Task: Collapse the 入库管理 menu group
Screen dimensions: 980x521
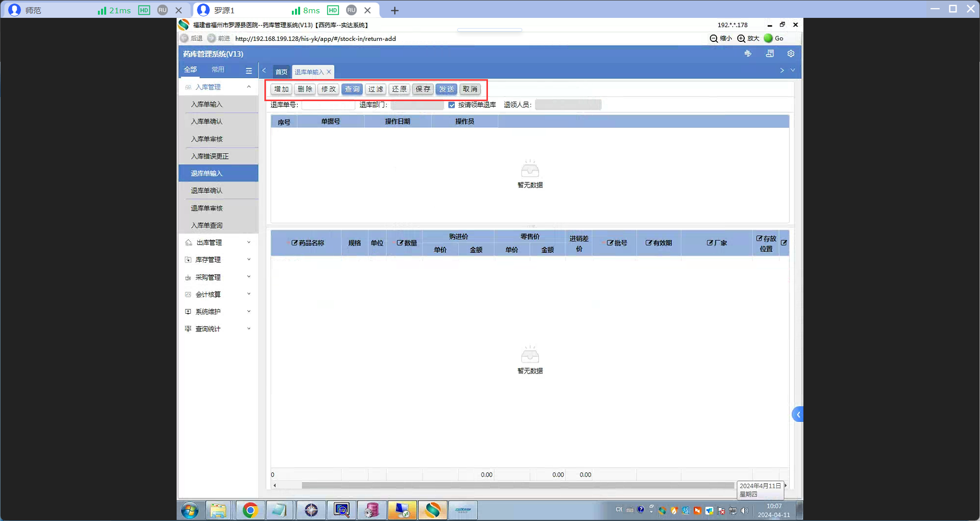Action: [249, 87]
